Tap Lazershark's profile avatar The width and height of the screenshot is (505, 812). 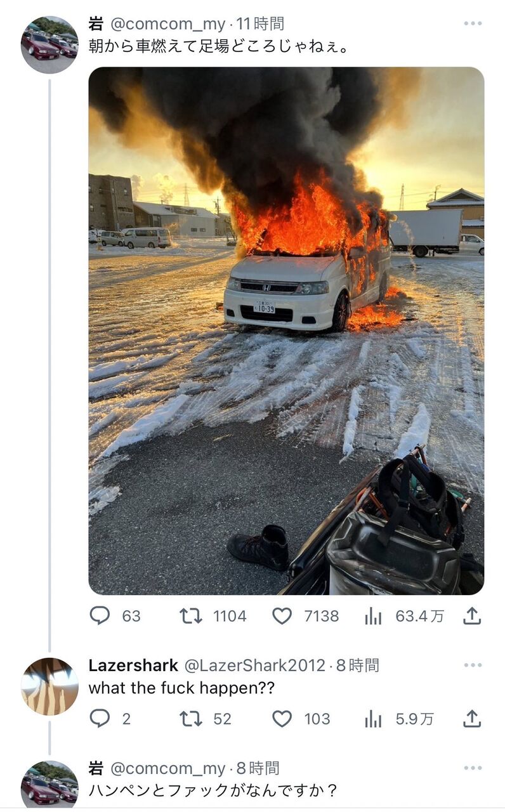click(49, 686)
